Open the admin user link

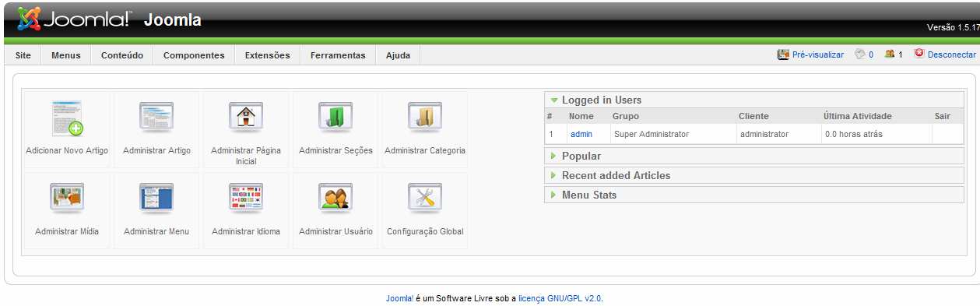click(x=581, y=134)
